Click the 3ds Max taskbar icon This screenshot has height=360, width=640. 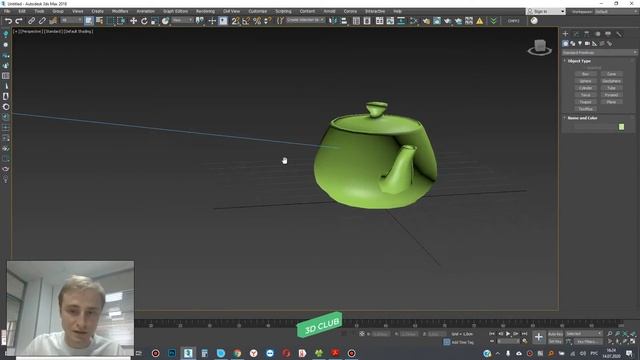(x=188, y=353)
